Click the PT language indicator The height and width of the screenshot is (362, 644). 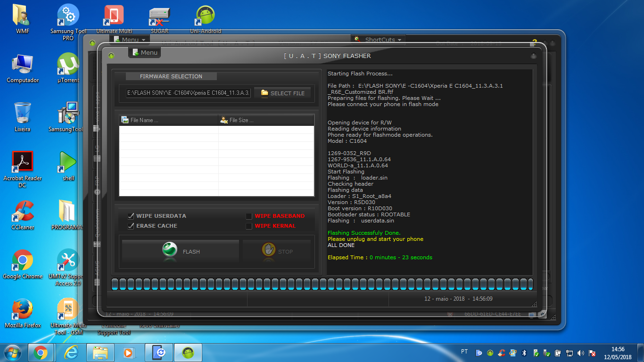464,352
